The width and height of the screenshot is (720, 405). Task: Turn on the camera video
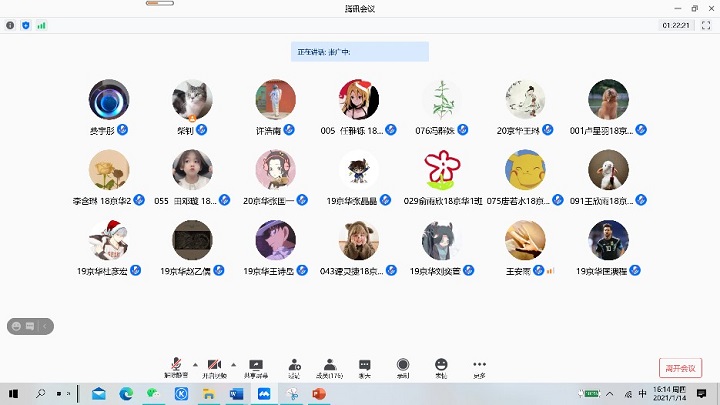213,366
